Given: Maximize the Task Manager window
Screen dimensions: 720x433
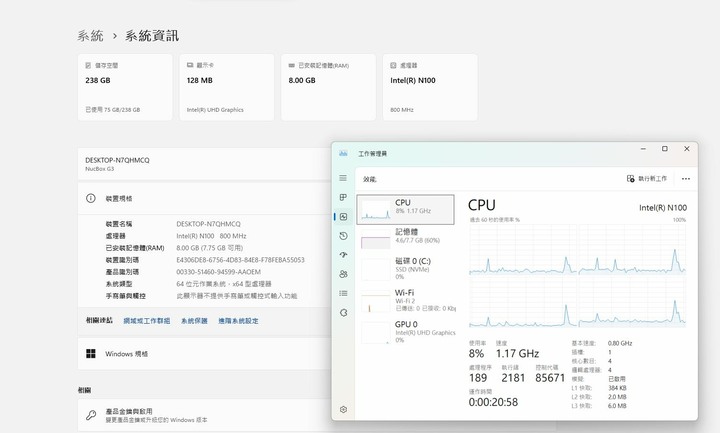Looking at the screenshot, I should coord(664,149).
